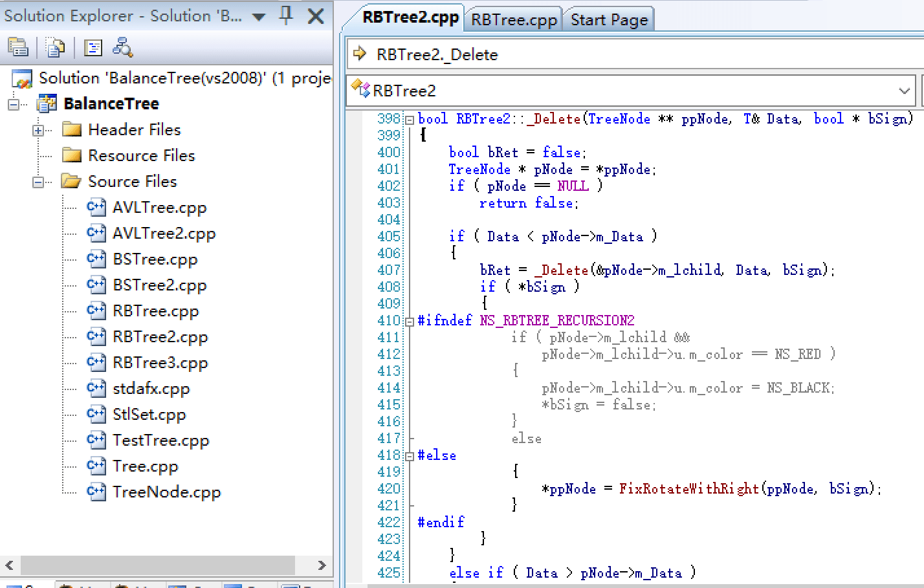Click '#endif' directive on line 422
The height and width of the screenshot is (588, 924).
tap(441, 522)
